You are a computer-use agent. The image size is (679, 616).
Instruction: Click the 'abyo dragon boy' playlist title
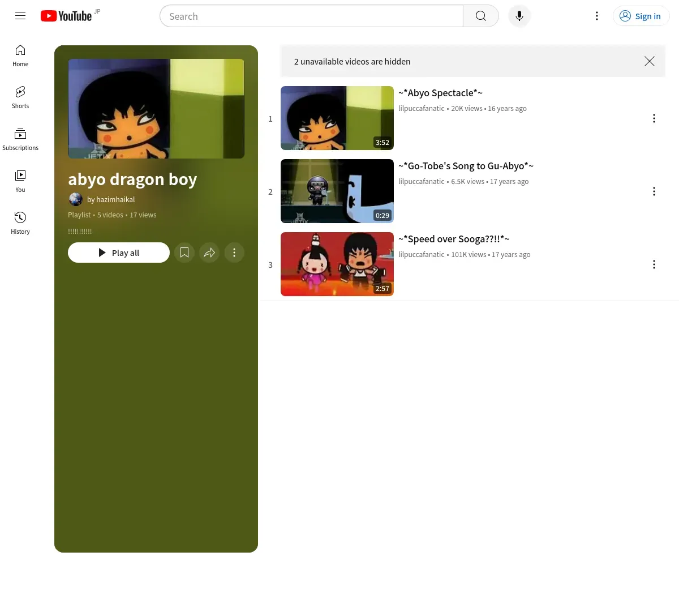(x=132, y=179)
